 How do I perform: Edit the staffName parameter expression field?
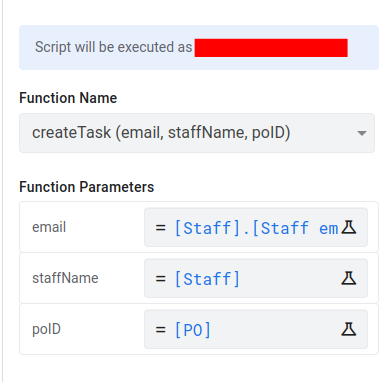click(256, 278)
